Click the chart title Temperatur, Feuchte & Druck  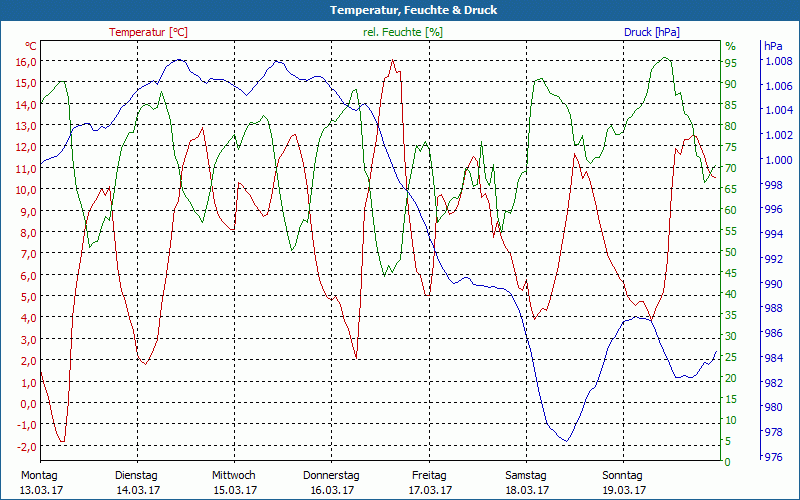399,10
